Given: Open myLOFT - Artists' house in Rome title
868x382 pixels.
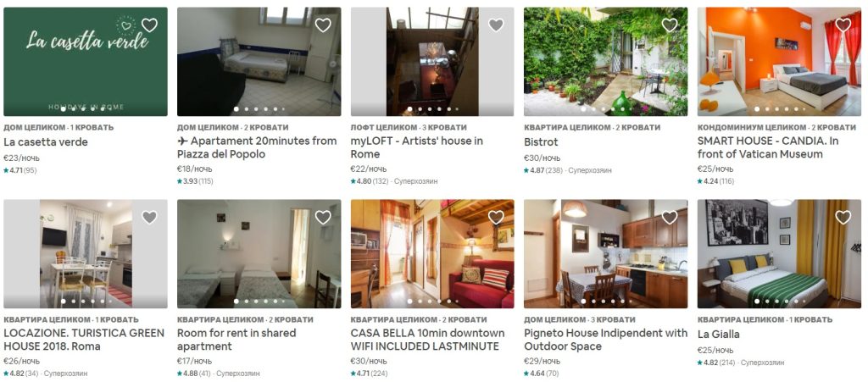Looking at the screenshot, I should tap(417, 147).
